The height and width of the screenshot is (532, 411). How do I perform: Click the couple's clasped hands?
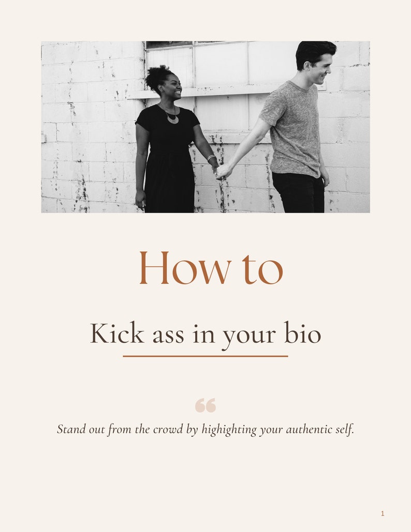221,171
